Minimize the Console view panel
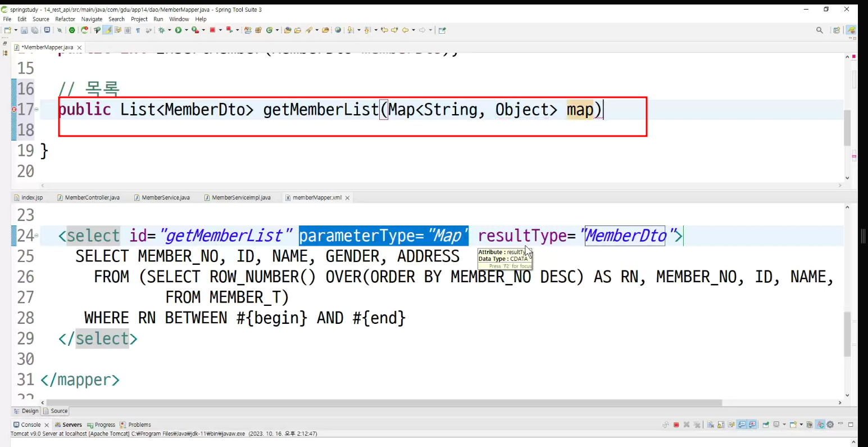The width and height of the screenshot is (868, 447). [x=841, y=425]
